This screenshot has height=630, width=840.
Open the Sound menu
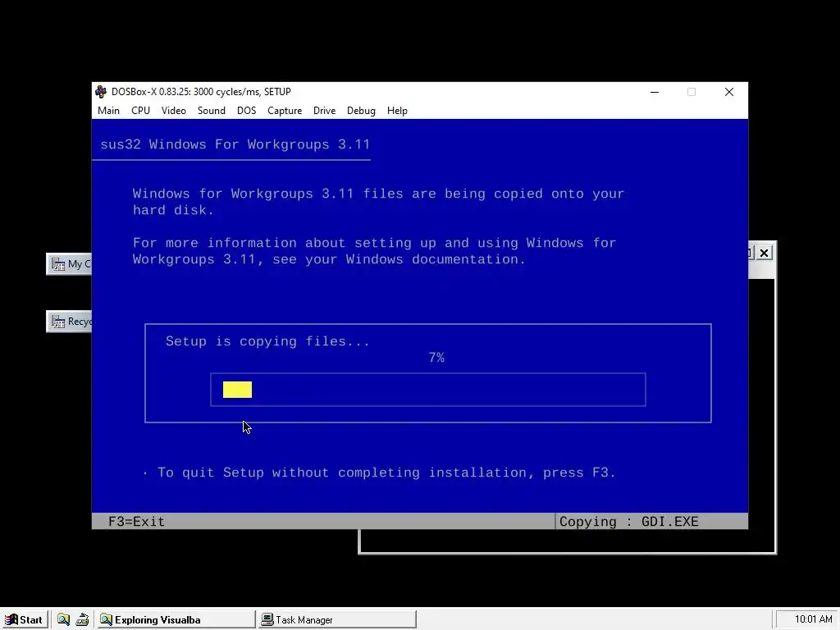pos(211,111)
